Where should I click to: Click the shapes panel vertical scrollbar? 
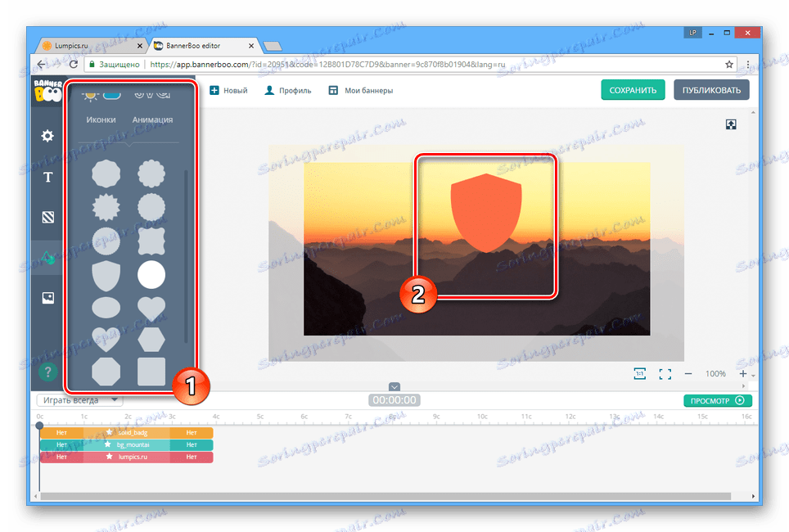click(186, 257)
